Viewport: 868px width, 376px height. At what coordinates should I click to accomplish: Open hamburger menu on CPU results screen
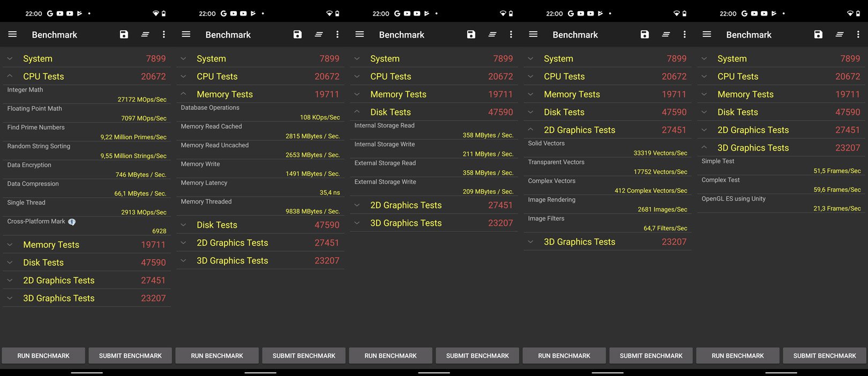coord(12,34)
